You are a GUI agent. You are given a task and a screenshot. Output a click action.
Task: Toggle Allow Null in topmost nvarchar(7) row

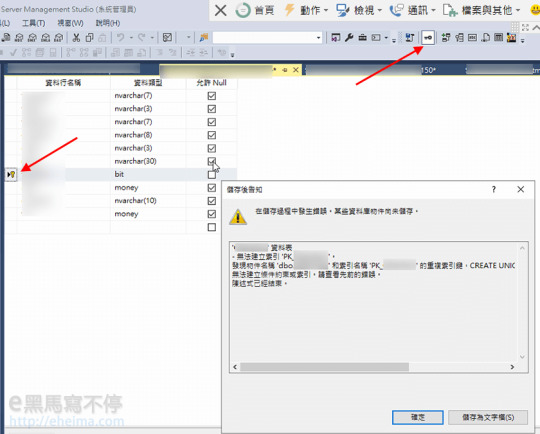pos(212,96)
